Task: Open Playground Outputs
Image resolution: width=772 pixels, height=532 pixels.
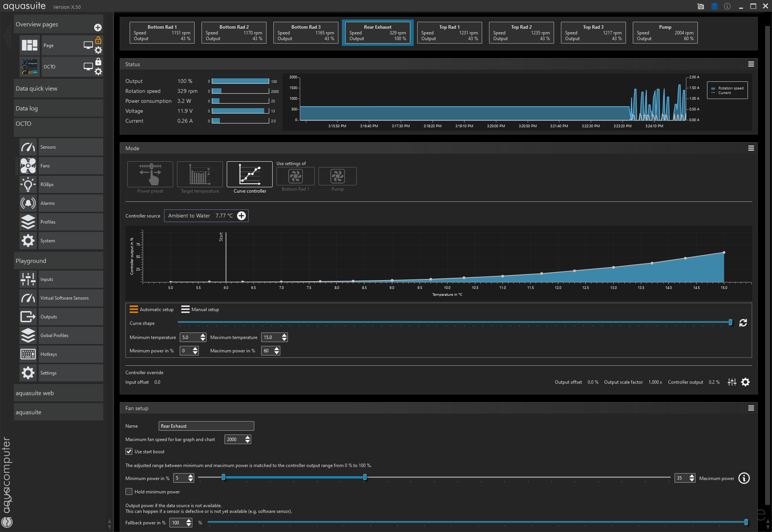Action: coord(61,317)
